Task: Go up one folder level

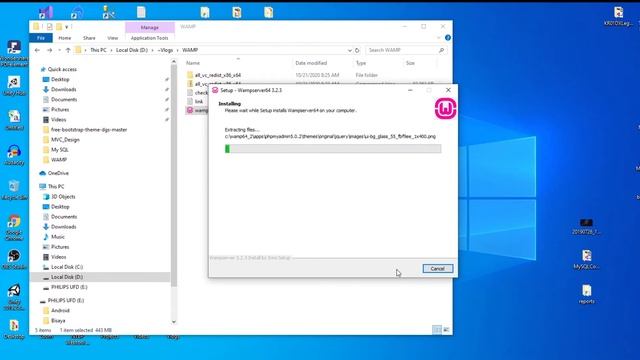Action: 68,50
